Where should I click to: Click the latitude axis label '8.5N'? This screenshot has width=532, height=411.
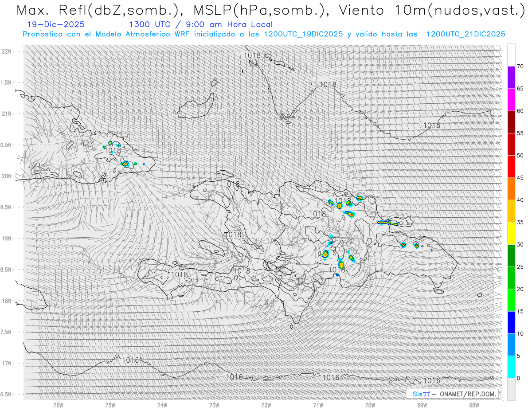point(7,270)
